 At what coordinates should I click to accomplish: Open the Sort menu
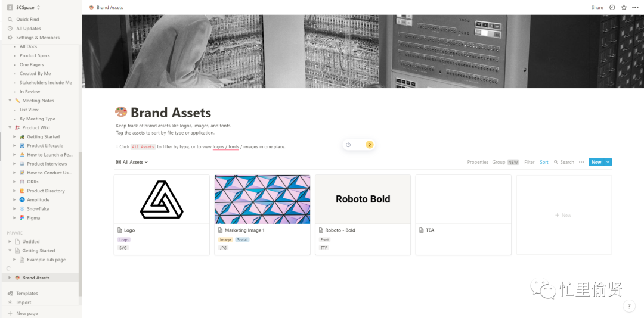pyautogui.click(x=544, y=162)
